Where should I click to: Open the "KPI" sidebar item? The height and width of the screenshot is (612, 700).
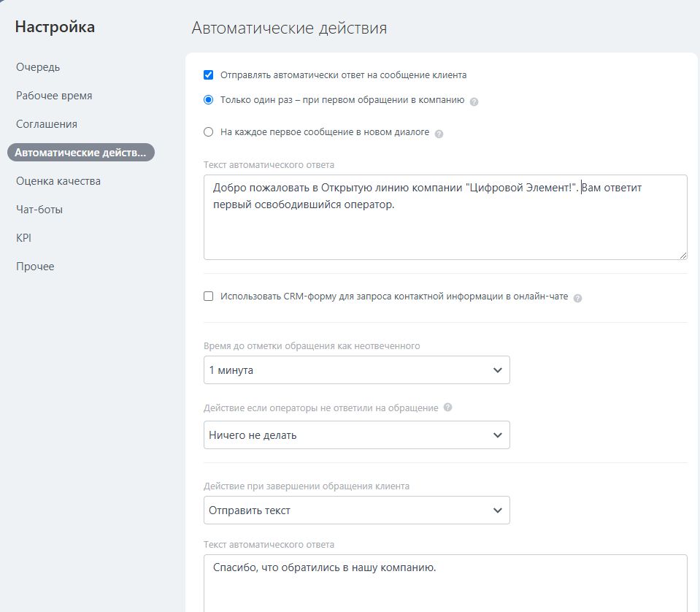click(x=24, y=238)
